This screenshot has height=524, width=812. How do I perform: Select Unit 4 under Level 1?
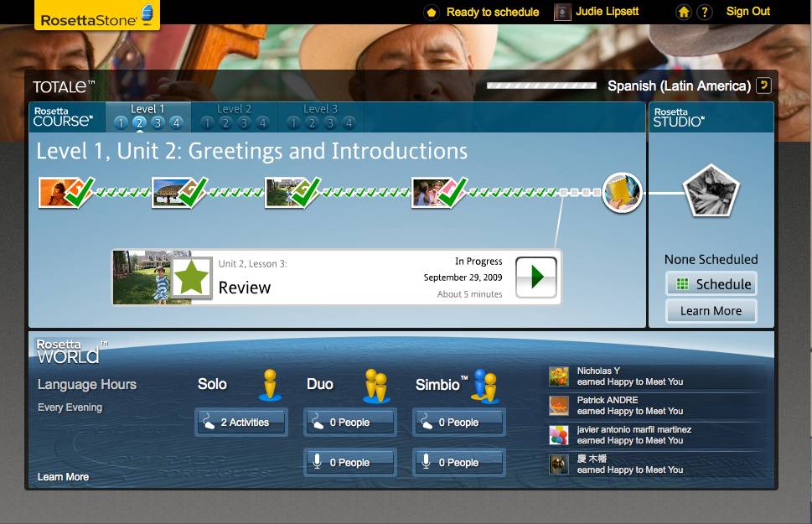pyautogui.click(x=177, y=123)
